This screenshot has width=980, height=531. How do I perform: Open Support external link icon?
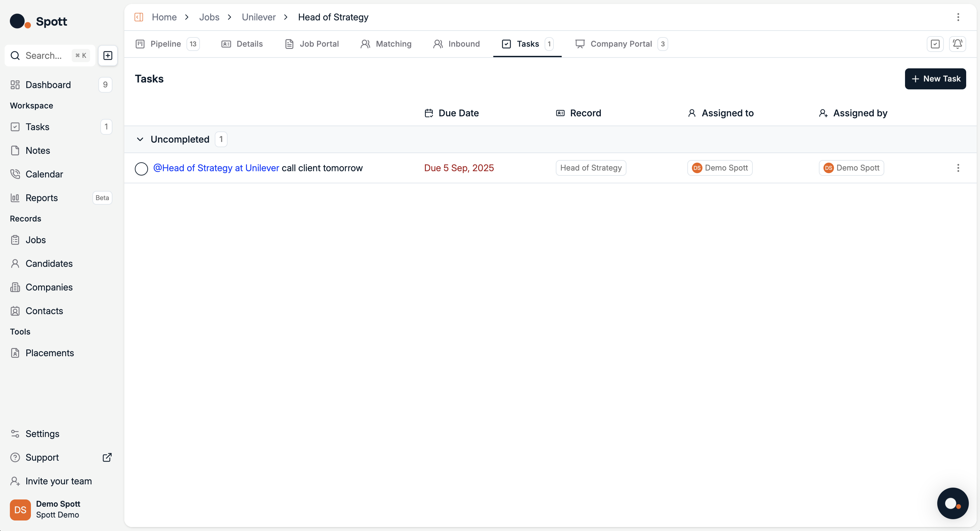[107, 457]
